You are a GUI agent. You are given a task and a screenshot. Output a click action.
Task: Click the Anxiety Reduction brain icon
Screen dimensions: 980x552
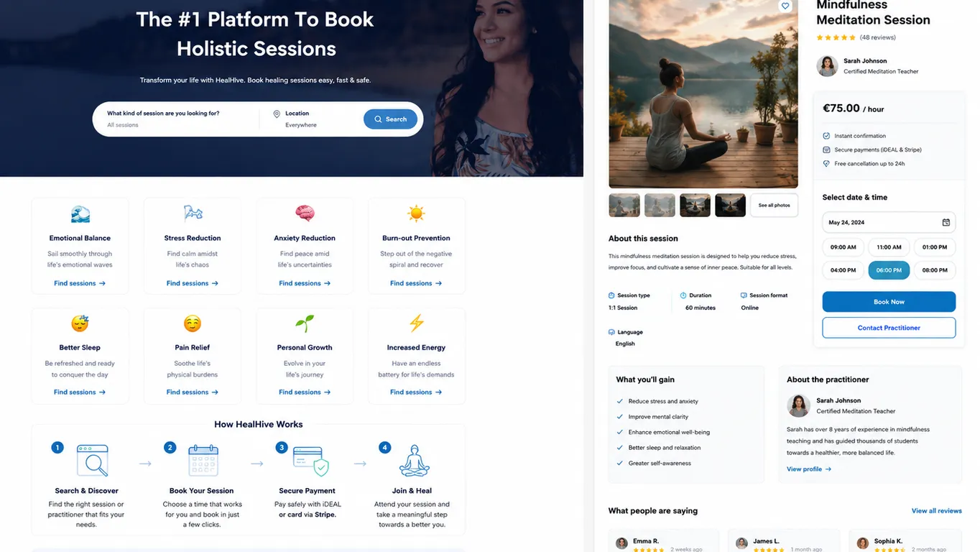(305, 213)
